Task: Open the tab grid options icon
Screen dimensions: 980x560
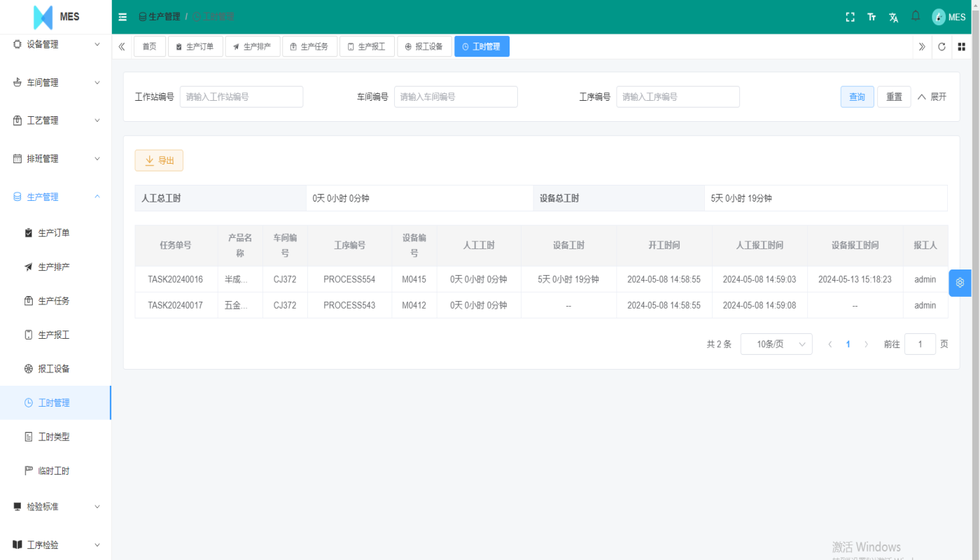Action: 962,47
